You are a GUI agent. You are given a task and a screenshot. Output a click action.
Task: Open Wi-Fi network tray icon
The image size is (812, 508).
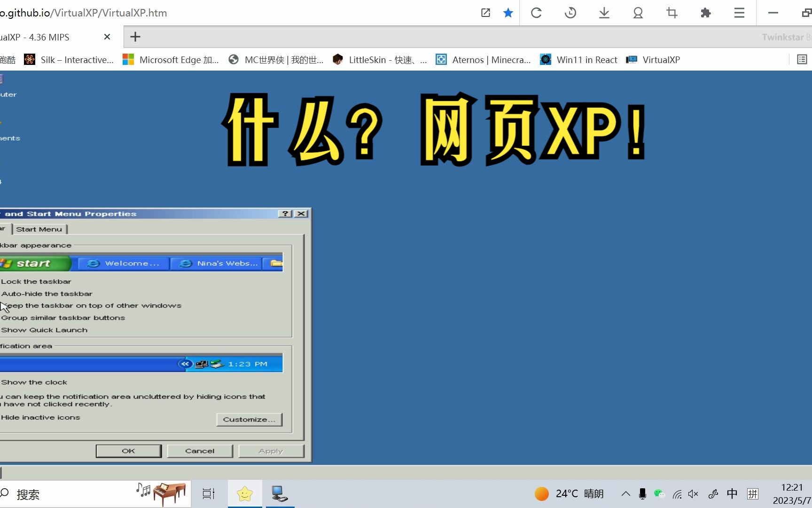[677, 494]
